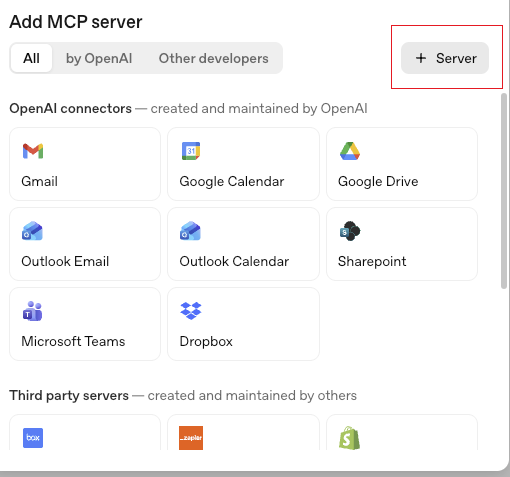This screenshot has width=510, height=477.
Task: Click the Outlook Calendar label text
Action: (x=234, y=261)
